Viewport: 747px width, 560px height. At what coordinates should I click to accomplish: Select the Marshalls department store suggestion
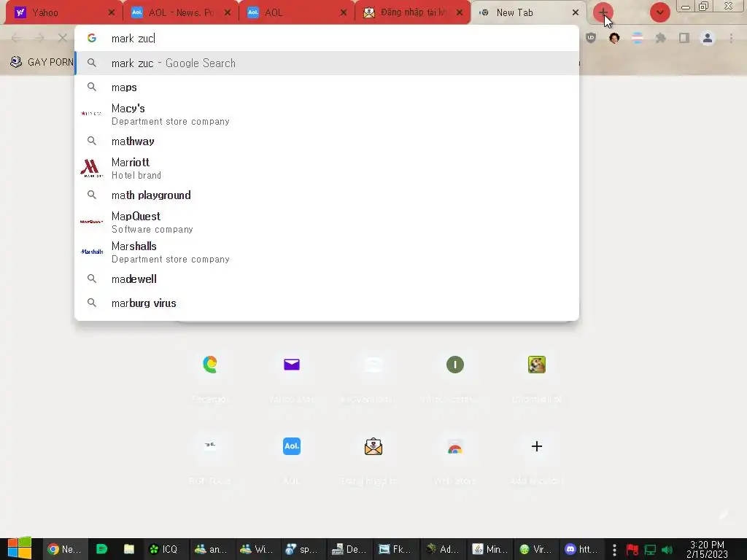pyautogui.click(x=327, y=252)
